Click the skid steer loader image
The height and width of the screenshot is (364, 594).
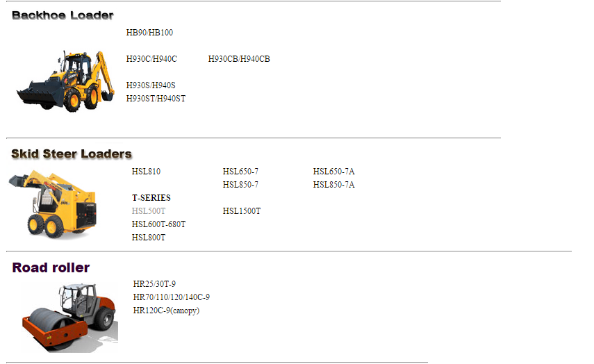53,204
